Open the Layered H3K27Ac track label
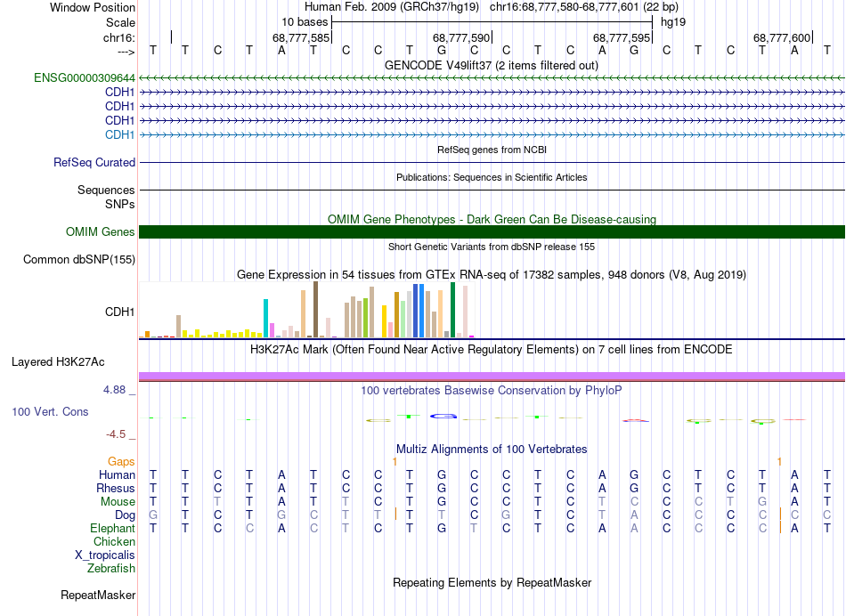This screenshot has height=616, width=846. (x=58, y=362)
